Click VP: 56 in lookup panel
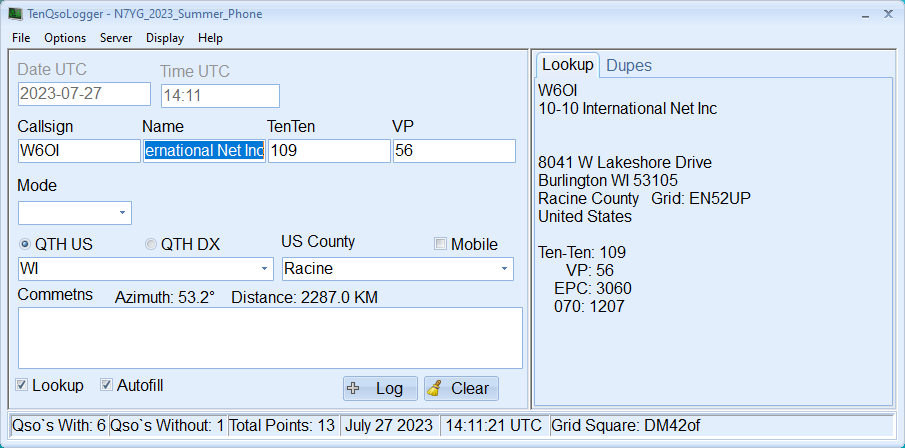Image resolution: width=905 pixels, height=448 pixels. click(590, 270)
